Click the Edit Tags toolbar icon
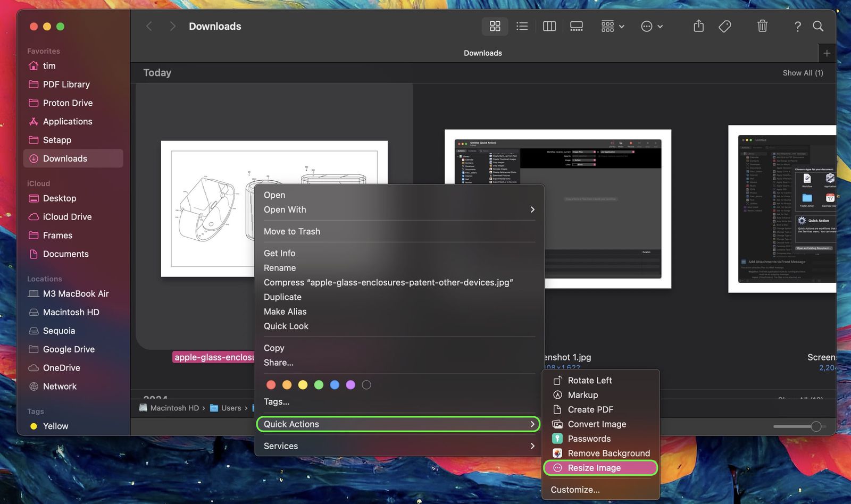Viewport: 851px width, 504px height. [x=724, y=26]
